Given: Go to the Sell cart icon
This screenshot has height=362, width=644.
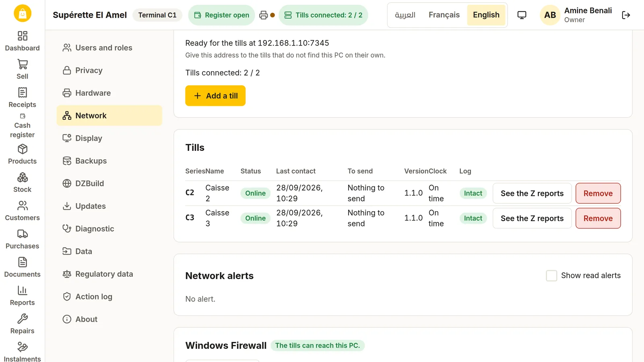Looking at the screenshot, I should click(x=23, y=64).
